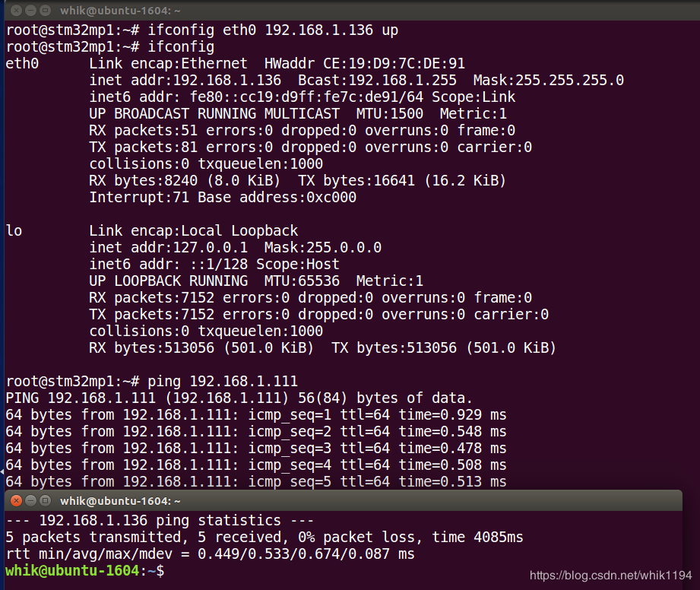This screenshot has height=590, width=700.
Task: Click the whik@ubuntu-1604 shell prompt
Action: point(84,570)
